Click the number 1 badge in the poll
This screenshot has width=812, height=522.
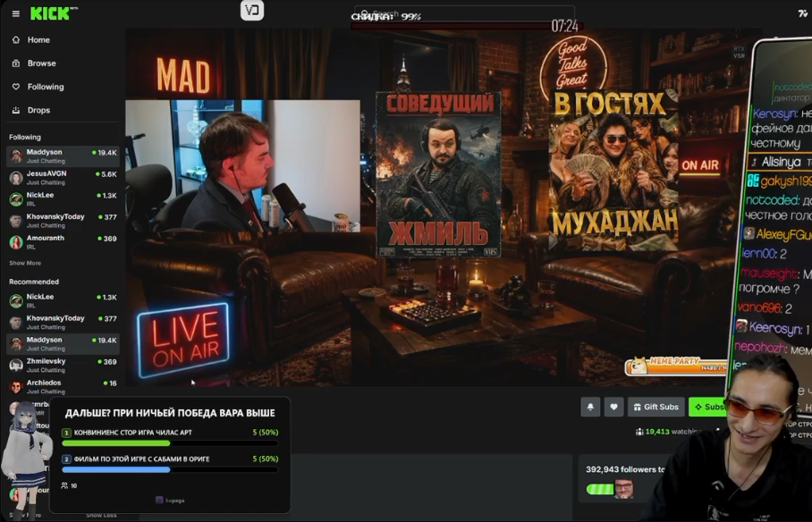[66, 433]
